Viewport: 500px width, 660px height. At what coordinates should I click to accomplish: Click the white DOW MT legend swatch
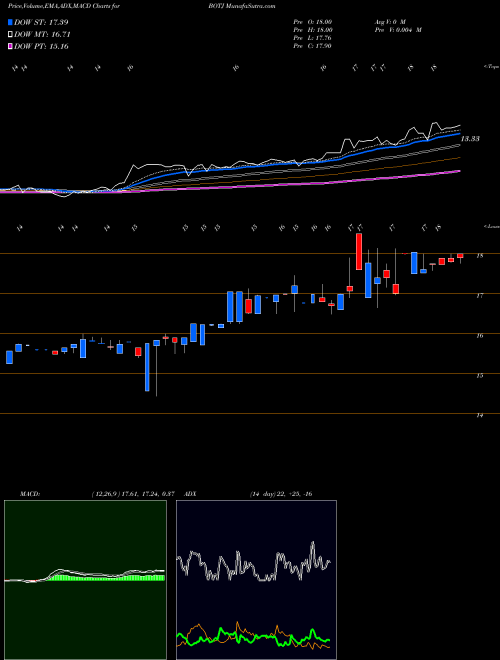point(11,34)
